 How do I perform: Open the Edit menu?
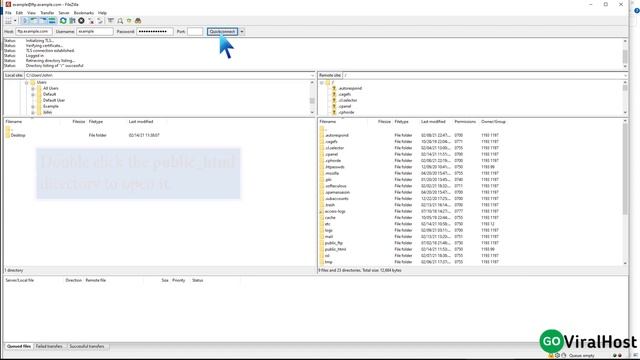click(19, 13)
